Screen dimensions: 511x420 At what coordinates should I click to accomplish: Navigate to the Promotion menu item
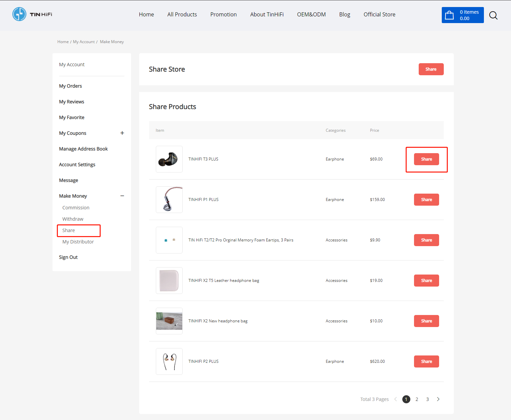coord(223,14)
